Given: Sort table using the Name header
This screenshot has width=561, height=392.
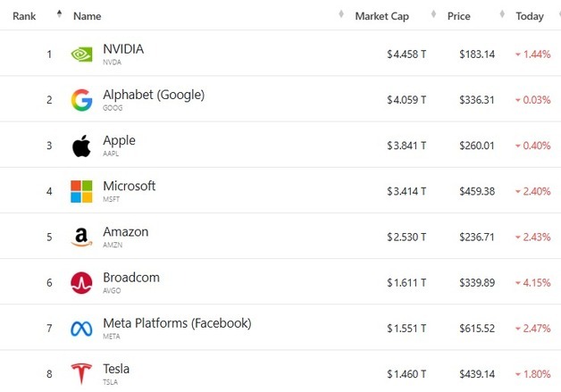Looking at the screenshot, I should (87, 16).
